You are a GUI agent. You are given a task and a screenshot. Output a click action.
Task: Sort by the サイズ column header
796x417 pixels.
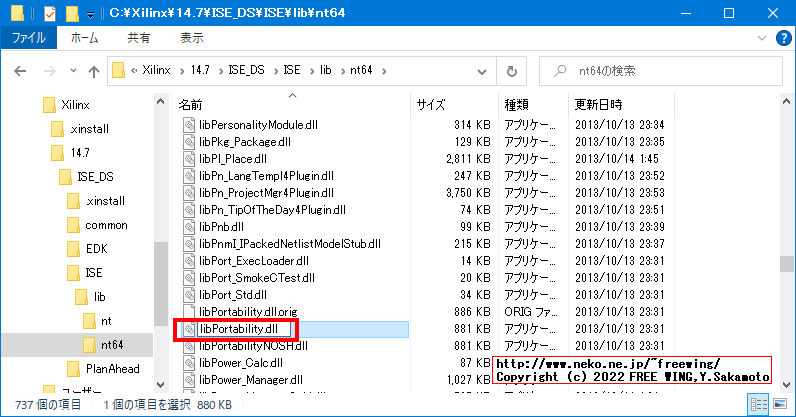(x=431, y=105)
